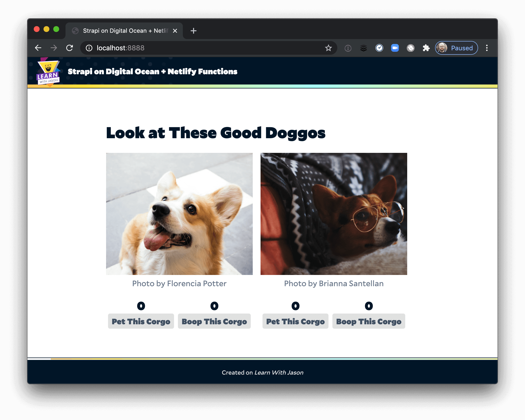Click the site info icon in the address bar

click(89, 48)
